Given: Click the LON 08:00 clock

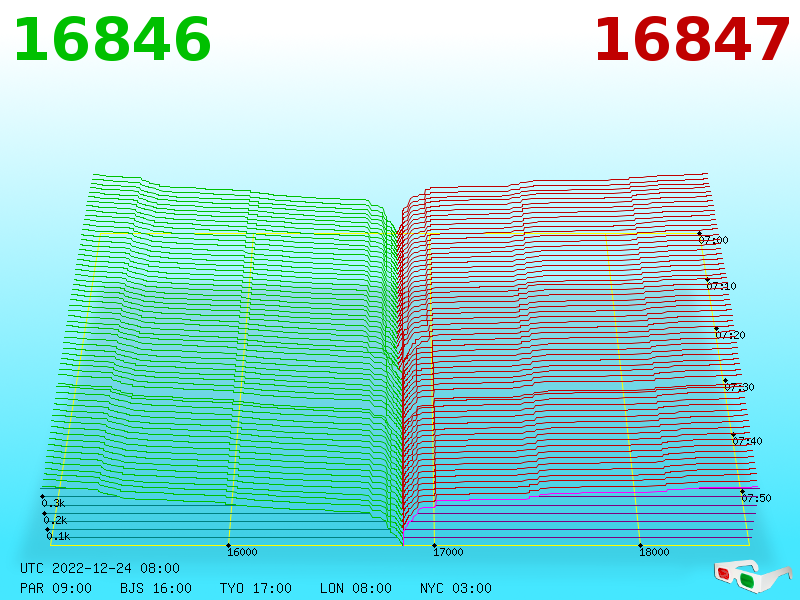Looking at the screenshot, I should click(x=356, y=588).
